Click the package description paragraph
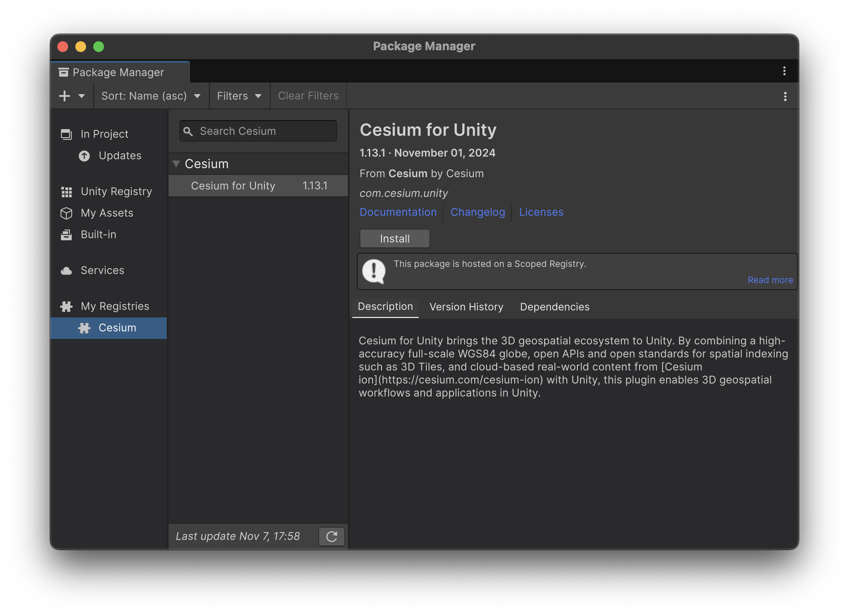The image size is (849, 616). [573, 367]
